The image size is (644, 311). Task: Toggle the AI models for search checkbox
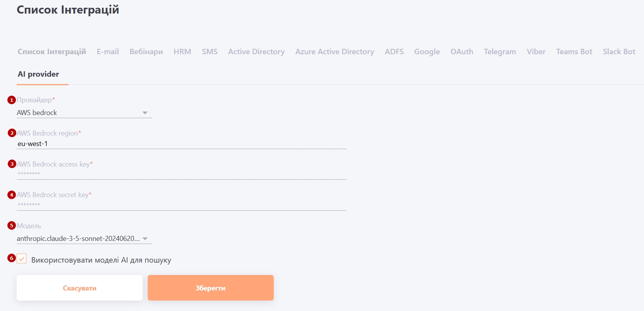22,259
